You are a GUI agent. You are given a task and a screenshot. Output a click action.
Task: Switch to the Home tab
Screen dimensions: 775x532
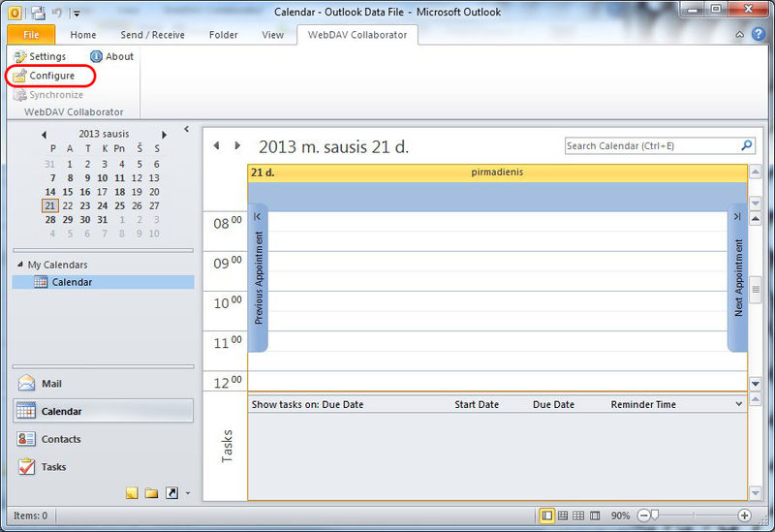[x=83, y=35]
